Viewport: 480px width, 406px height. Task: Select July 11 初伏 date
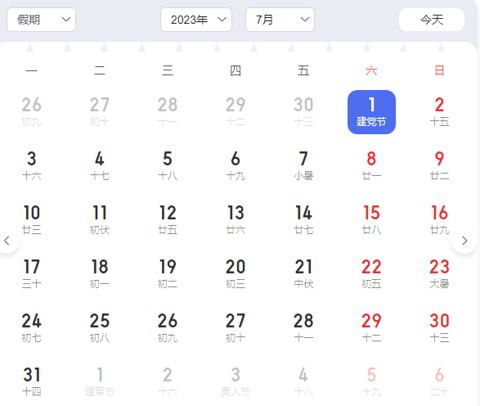[100, 220]
